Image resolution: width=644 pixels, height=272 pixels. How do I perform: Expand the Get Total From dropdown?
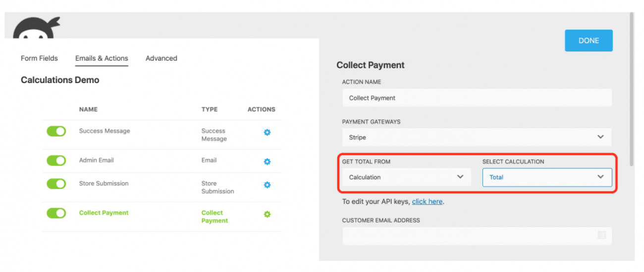[x=407, y=177]
